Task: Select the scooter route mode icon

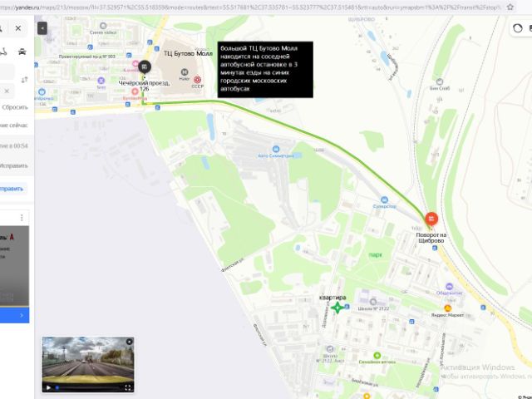Action: tap(3, 52)
